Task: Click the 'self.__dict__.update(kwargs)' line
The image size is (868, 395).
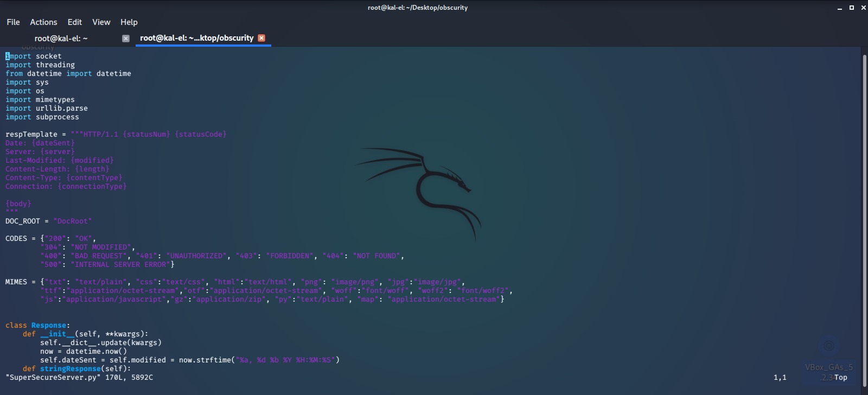Action: point(101,343)
